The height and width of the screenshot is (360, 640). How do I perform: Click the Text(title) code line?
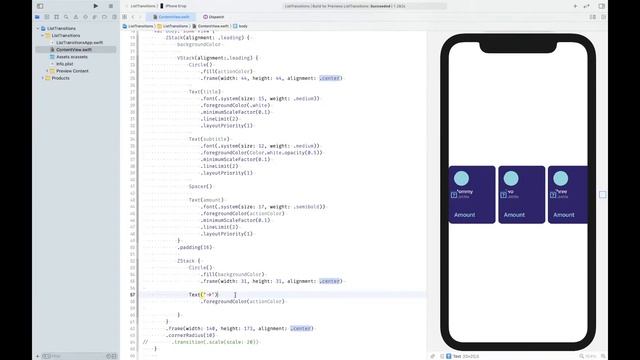(x=205, y=92)
